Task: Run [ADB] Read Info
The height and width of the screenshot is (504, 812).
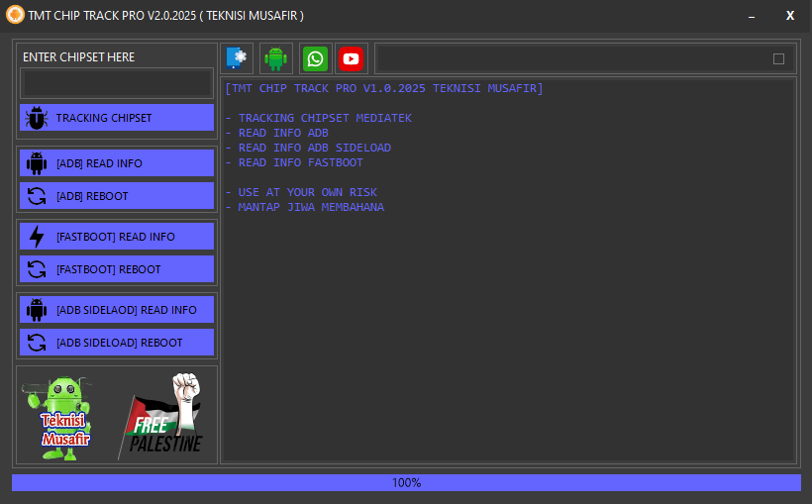Action: coord(117,163)
